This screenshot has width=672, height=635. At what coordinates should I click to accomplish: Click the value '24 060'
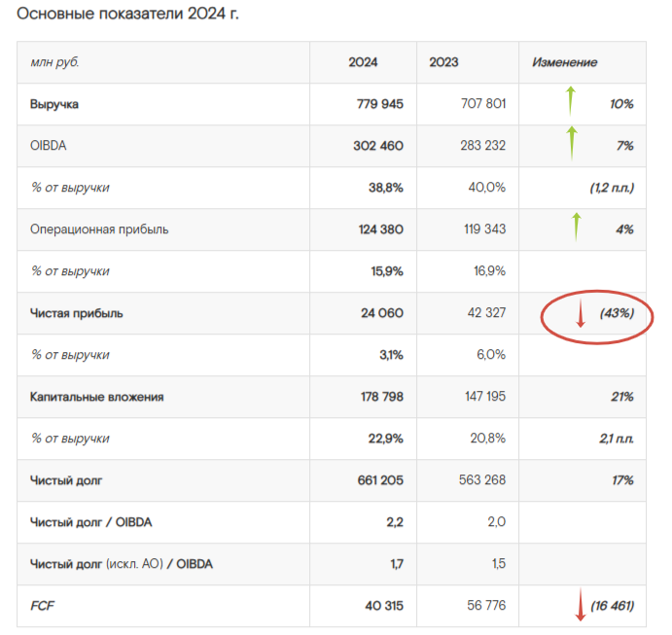pos(382,313)
